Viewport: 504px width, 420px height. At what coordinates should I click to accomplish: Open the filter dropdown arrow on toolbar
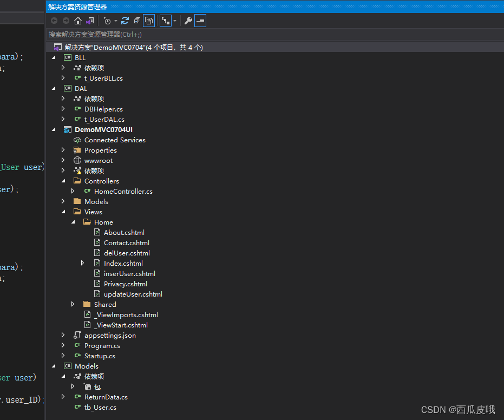(115, 21)
